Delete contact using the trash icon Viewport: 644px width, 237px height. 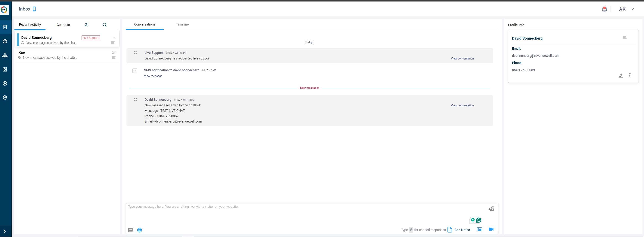click(x=630, y=75)
